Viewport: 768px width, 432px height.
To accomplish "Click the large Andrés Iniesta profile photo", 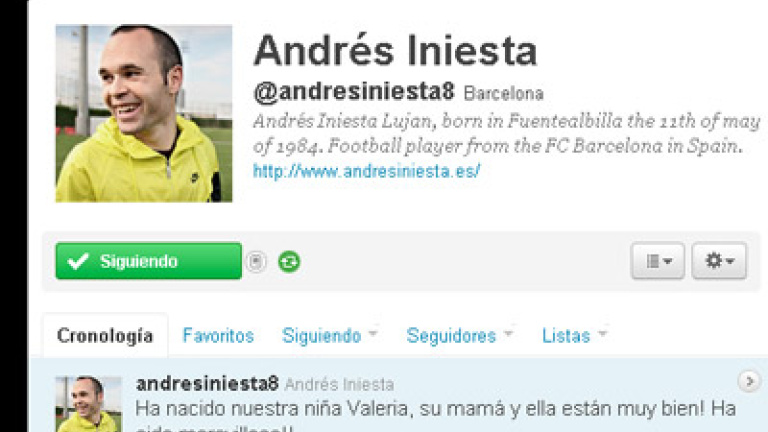I will [x=144, y=113].
